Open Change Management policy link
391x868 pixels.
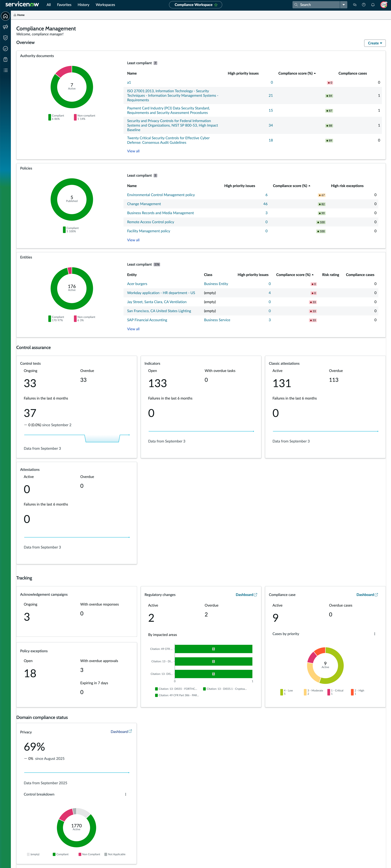[x=144, y=204]
